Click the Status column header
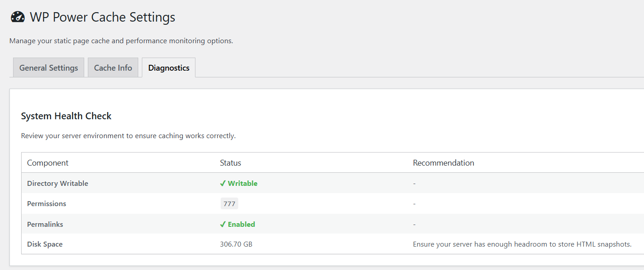Image resolution: width=644 pixels, height=270 pixels. (x=231, y=163)
